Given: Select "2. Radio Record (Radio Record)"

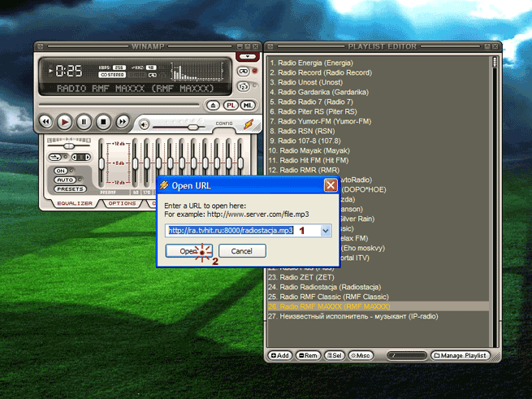Looking at the screenshot, I should pos(378,72).
